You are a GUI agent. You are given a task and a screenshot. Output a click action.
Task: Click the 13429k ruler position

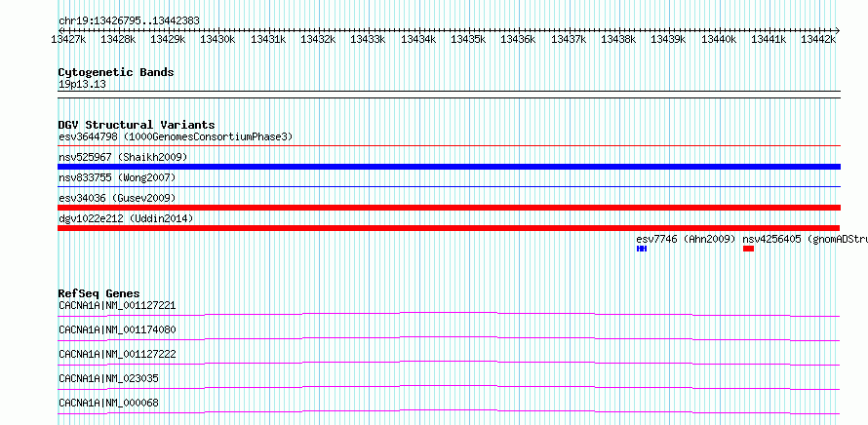pos(168,39)
